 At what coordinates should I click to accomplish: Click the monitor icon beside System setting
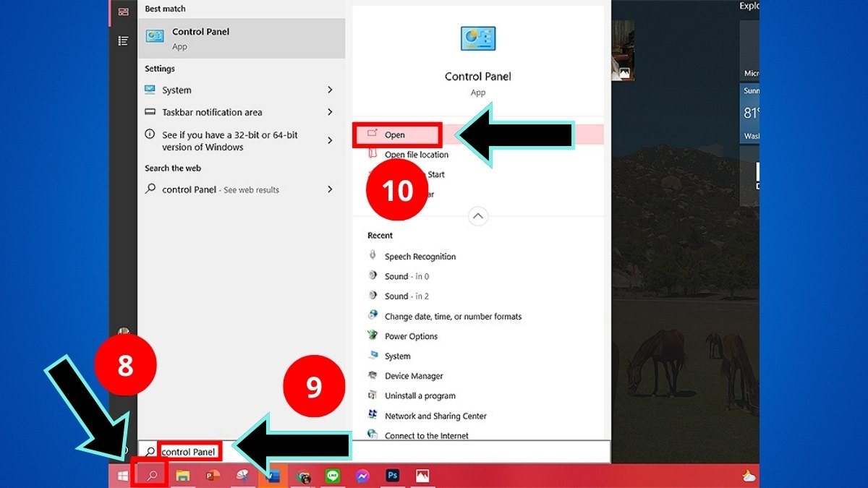(150, 90)
